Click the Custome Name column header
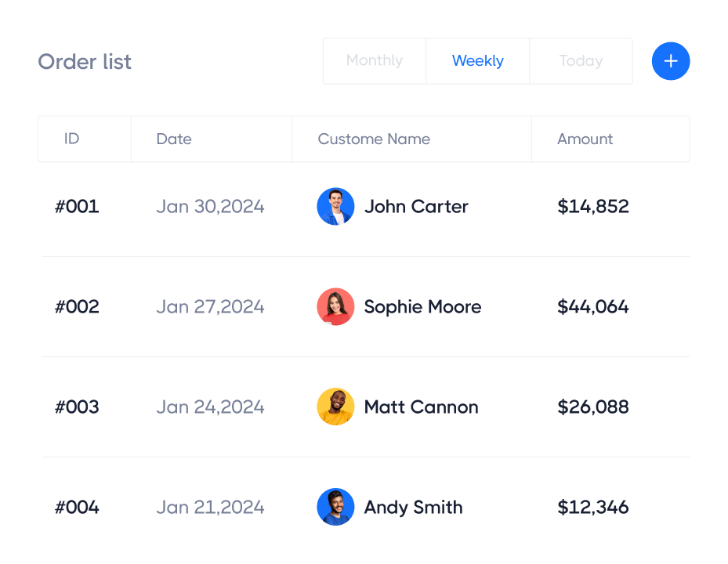 point(374,139)
